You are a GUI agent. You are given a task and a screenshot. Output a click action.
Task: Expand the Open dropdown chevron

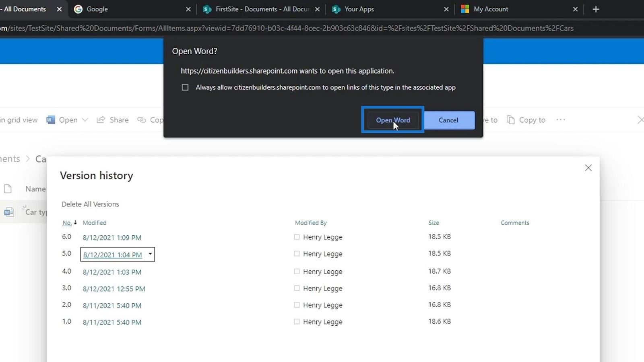[x=85, y=120]
